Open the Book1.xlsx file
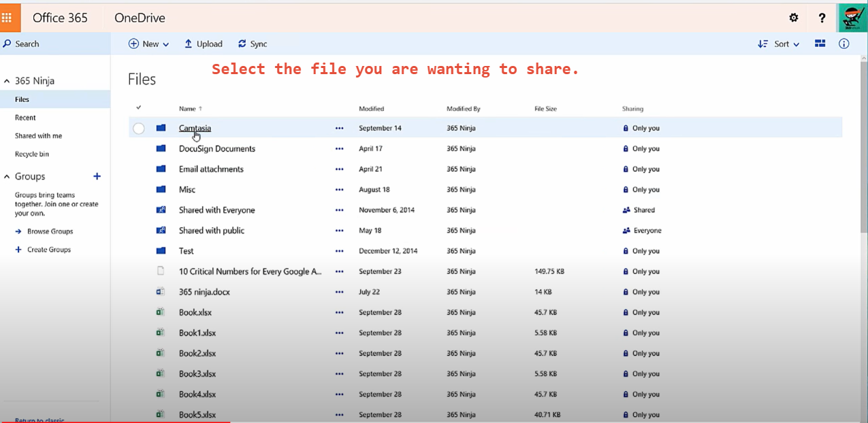 [x=197, y=333]
